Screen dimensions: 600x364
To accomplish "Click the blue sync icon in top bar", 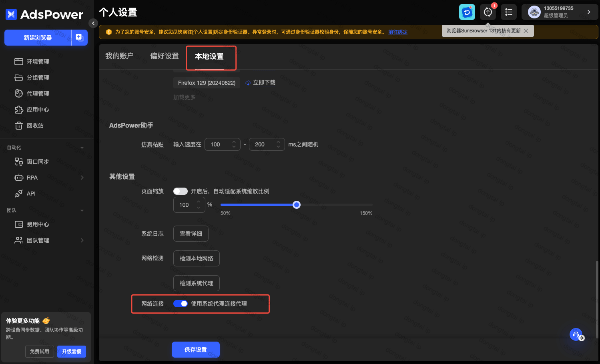I will click(x=467, y=12).
